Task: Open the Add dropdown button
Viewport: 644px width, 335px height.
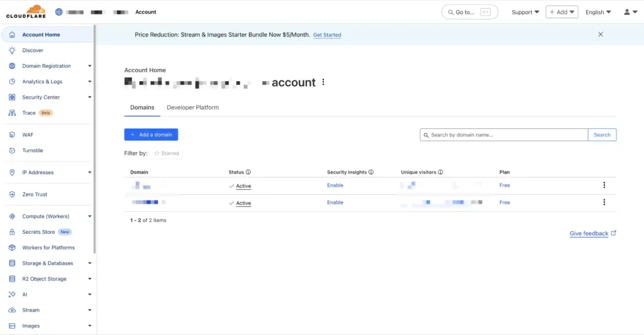Action: (562, 12)
